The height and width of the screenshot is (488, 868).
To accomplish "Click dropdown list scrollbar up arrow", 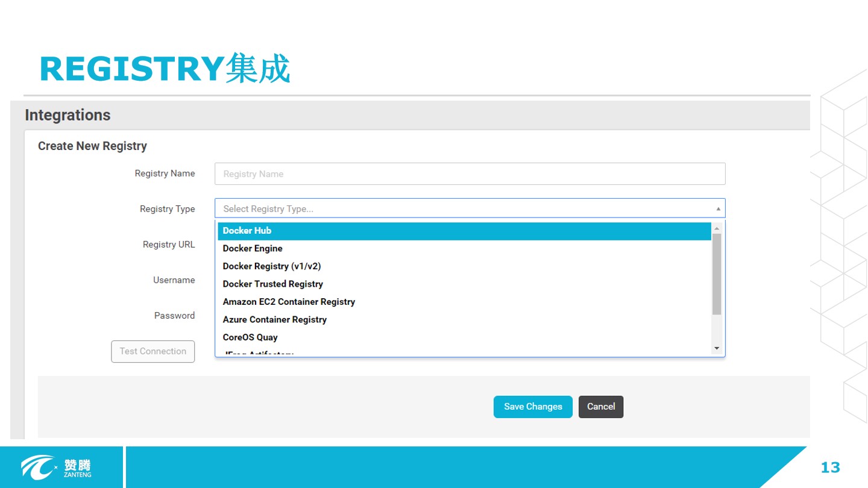I will [717, 228].
